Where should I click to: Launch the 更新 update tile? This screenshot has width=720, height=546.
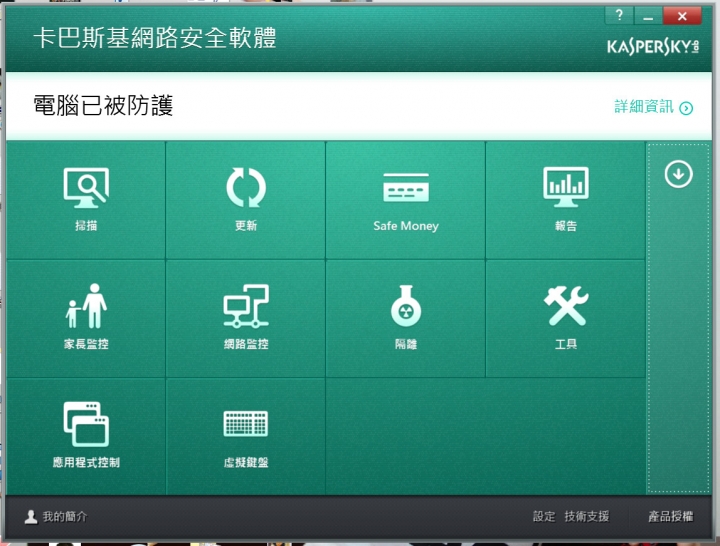(x=246, y=200)
